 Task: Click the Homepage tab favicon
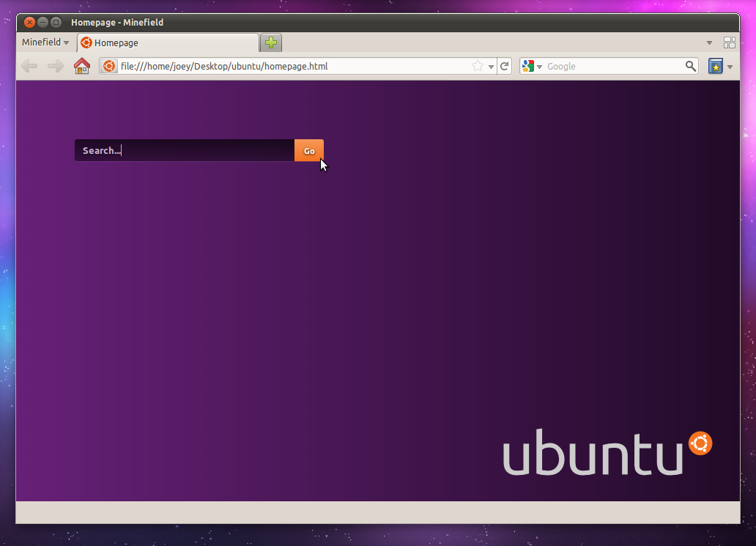(86, 43)
